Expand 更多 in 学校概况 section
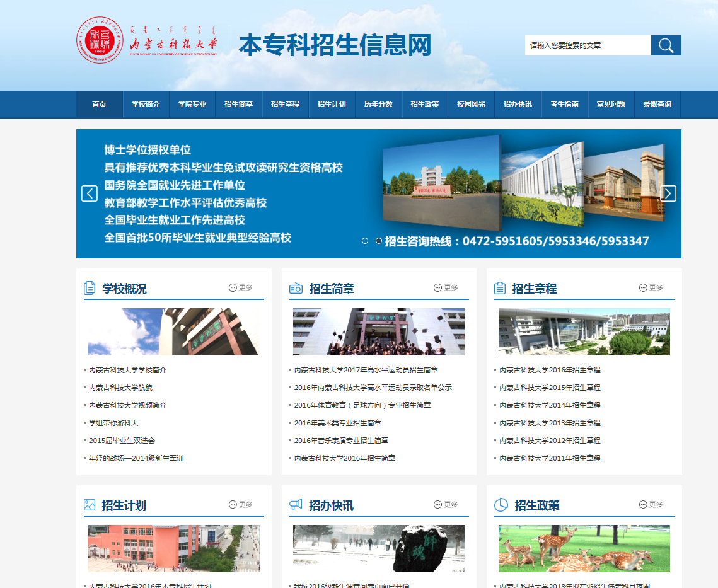The image size is (718, 588). click(241, 288)
